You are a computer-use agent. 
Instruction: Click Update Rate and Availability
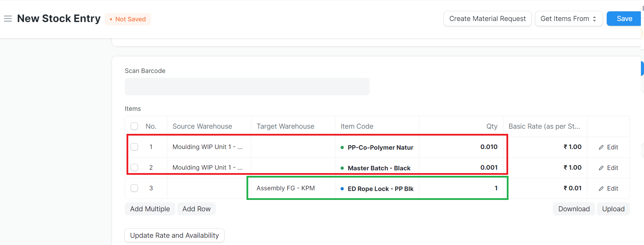coord(174,235)
